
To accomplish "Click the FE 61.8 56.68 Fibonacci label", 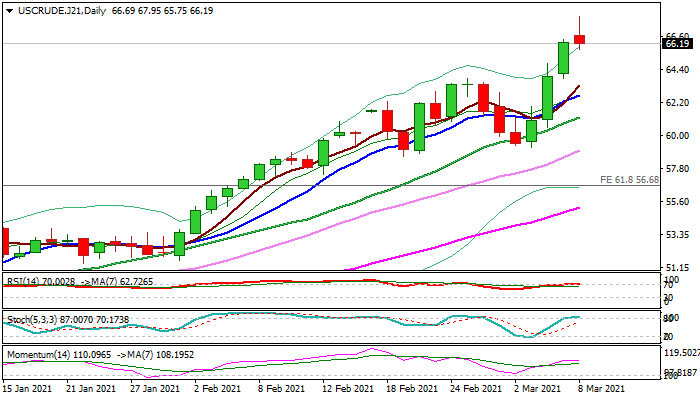I will pyautogui.click(x=629, y=179).
